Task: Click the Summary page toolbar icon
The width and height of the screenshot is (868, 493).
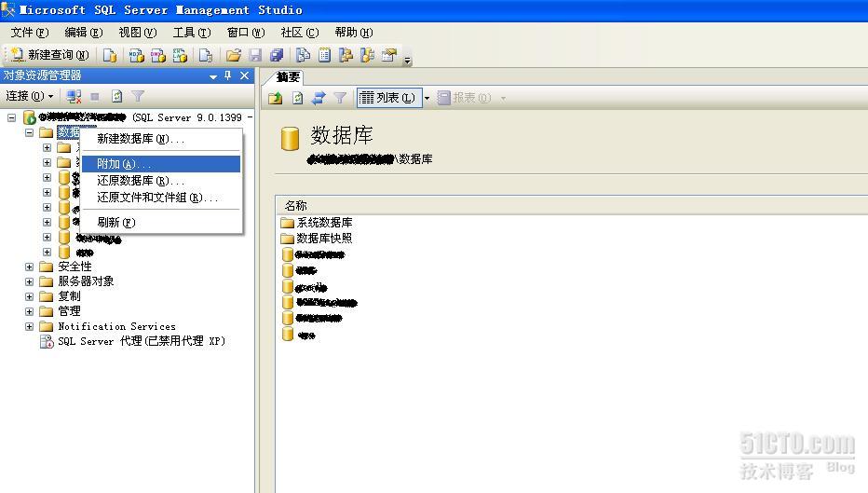Action: pos(324,55)
